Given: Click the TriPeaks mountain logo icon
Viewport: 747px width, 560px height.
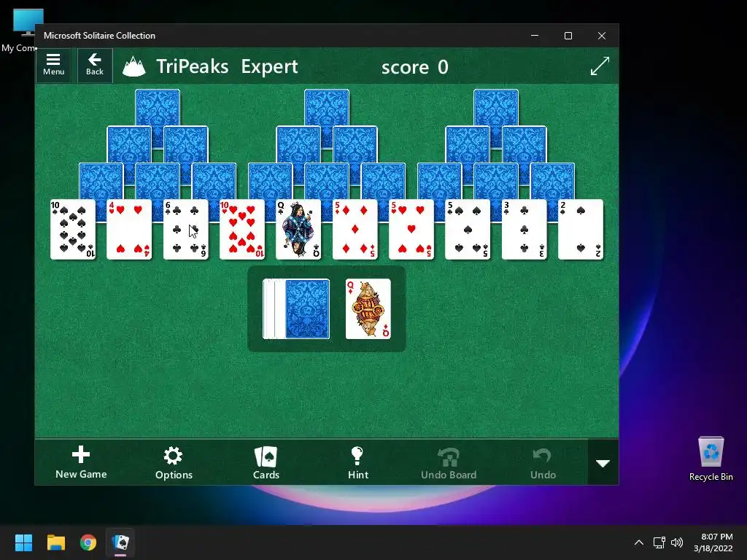Looking at the screenshot, I should 134,66.
